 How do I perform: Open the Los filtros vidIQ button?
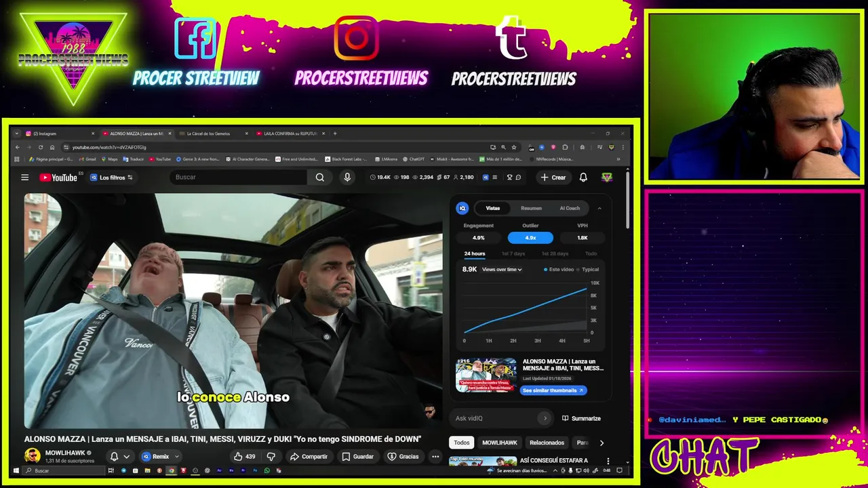pyautogui.click(x=111, y=178)
